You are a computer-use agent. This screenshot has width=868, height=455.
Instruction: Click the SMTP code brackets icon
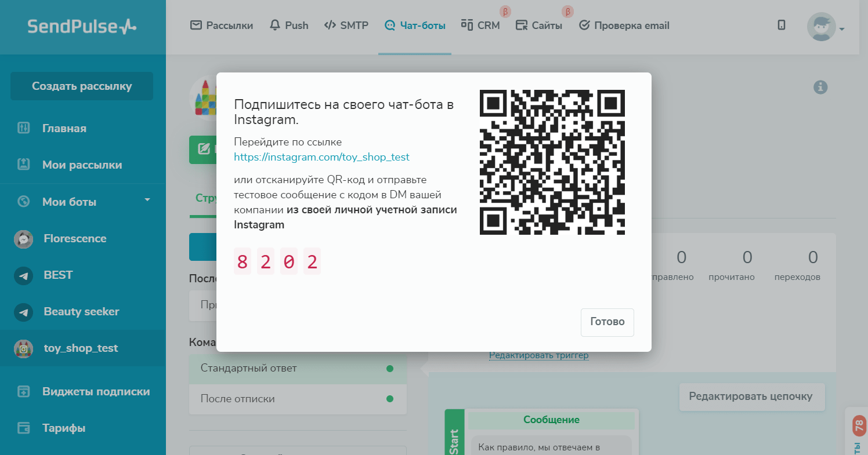click(330, 25)
